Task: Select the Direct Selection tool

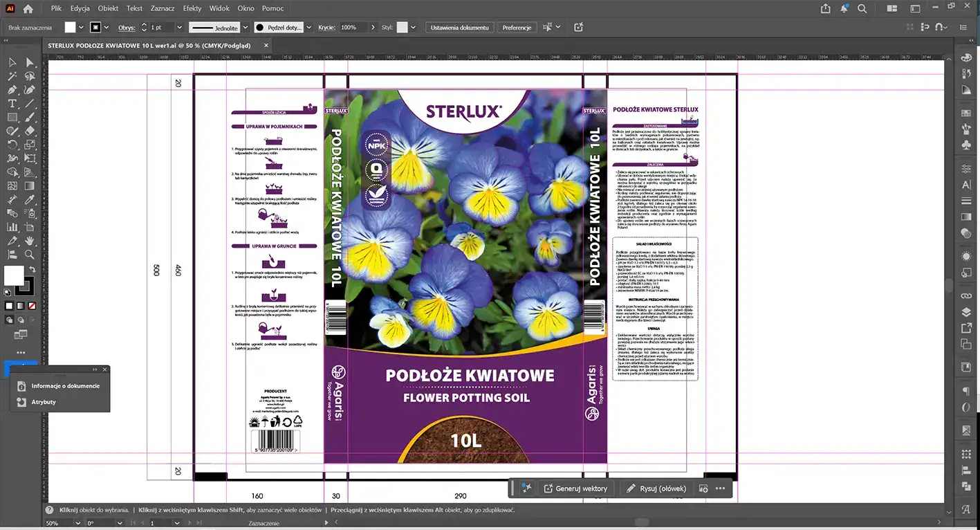Action: pyautogui.click(x=30, y=62)
